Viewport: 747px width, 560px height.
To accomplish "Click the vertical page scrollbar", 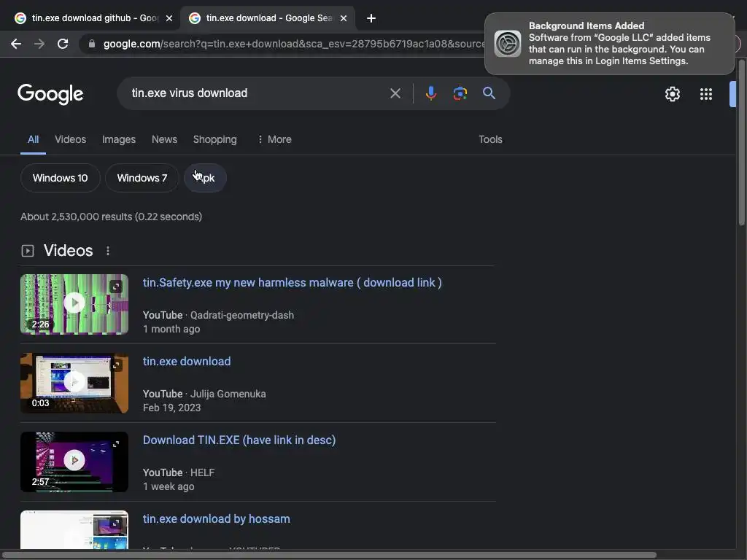I will 741,143.
